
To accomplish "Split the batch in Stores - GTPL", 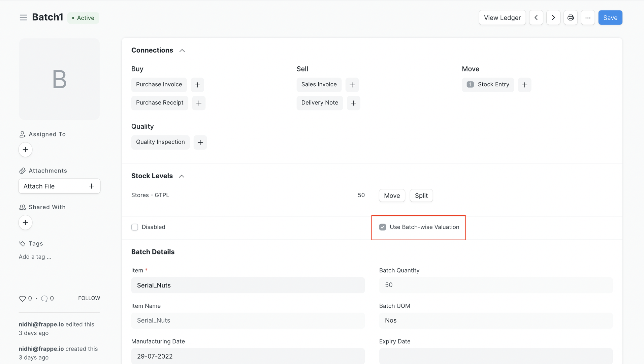I will 421,195.
